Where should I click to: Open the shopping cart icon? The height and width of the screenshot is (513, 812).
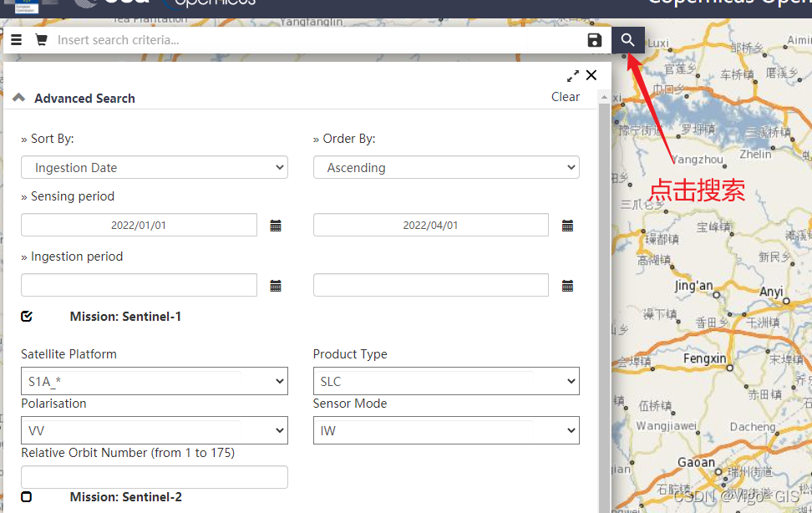tap(42, 40)
